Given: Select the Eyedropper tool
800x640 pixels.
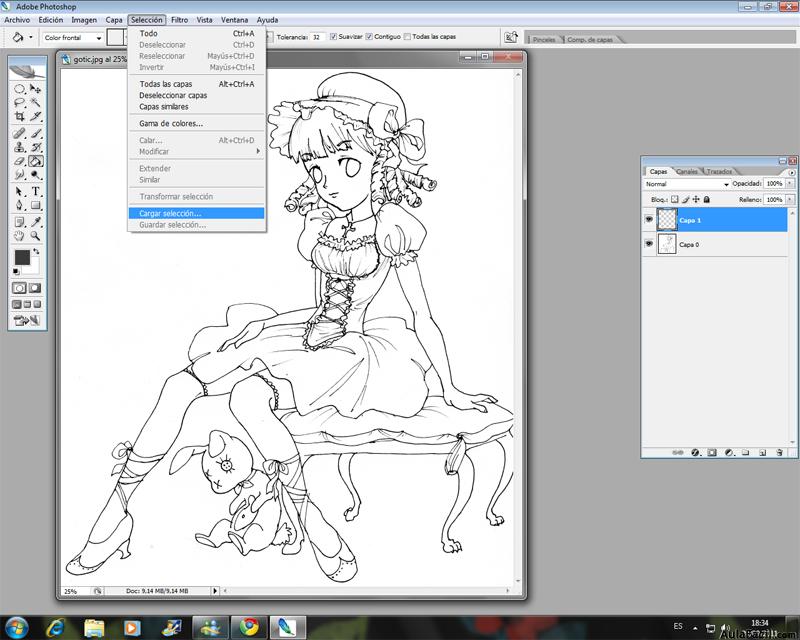Looking at the screenshot, I should (35, 222).
